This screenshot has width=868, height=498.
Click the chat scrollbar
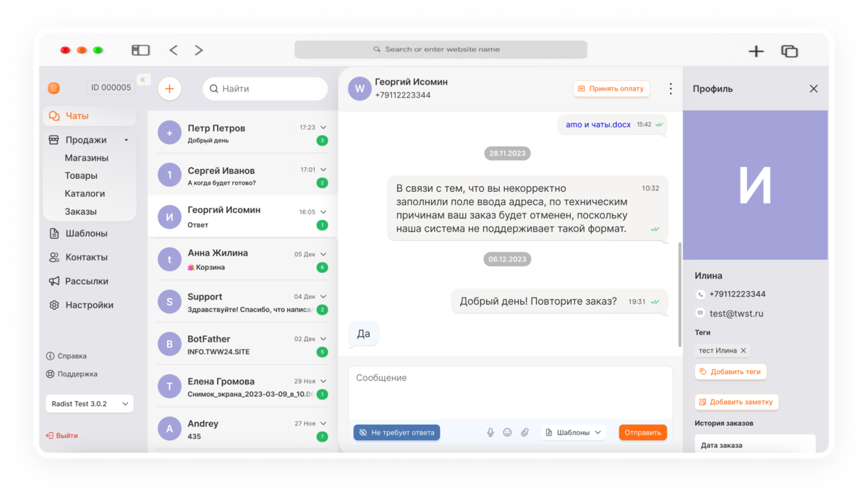(x=679, y=294)
